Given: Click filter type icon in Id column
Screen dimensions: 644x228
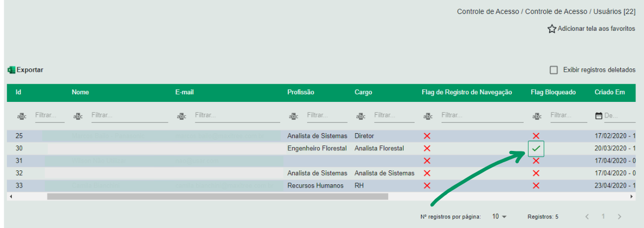Looking at the screenshot, I should point(21,116).
